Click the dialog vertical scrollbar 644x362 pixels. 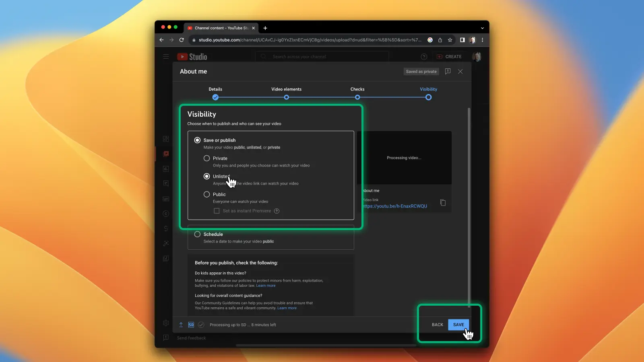coord(469,207)
